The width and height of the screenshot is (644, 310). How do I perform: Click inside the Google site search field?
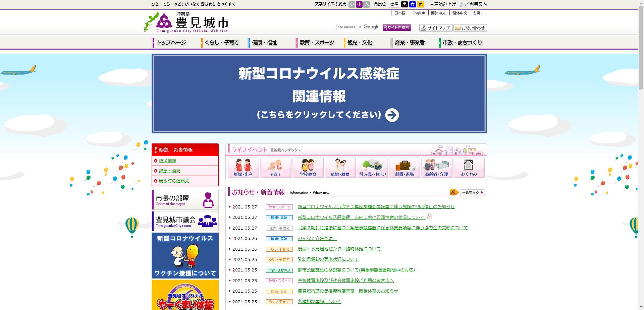357,27
